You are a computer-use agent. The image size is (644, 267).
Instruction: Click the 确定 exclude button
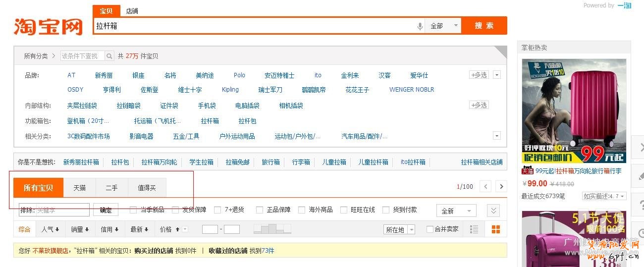106,210
